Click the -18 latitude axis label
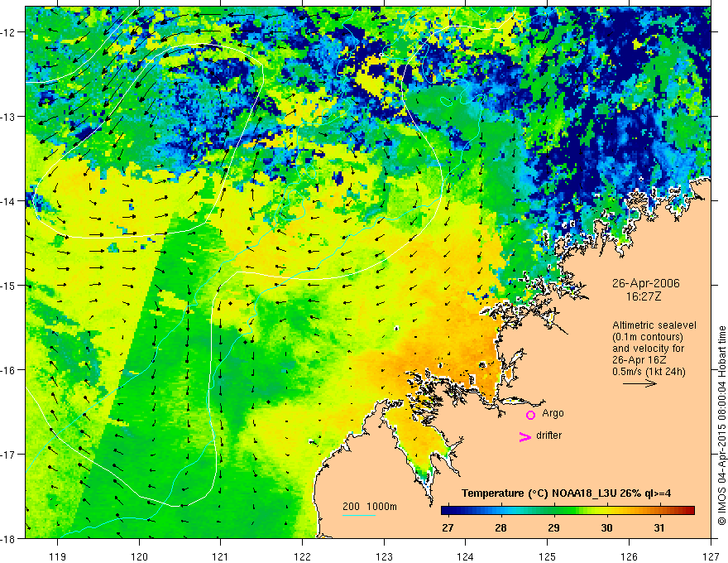This screenshot has height=563, width=728. (x=10, y=539)
